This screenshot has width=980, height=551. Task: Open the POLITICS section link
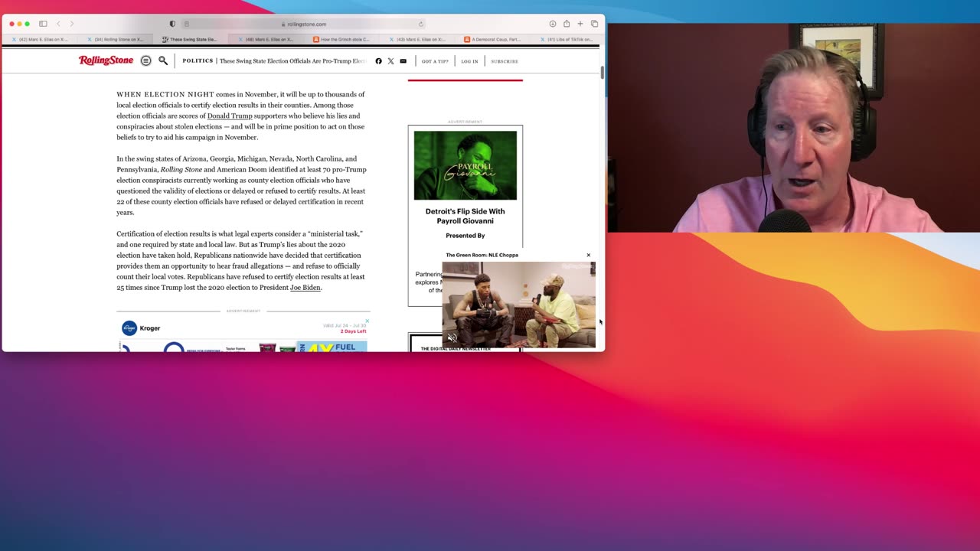198,60
